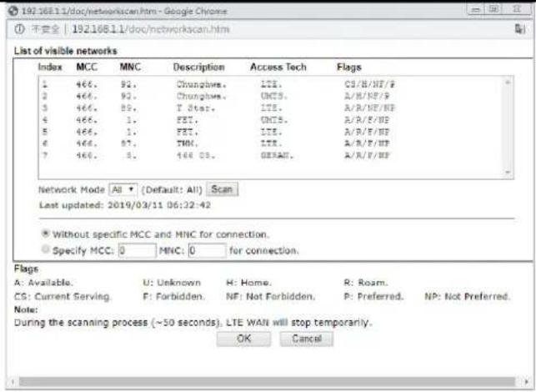Image resolution: width=536 pixels, height=392 pixels.
Task: Click horizontal scrollbar right arrow
Action: click(526, 381)
